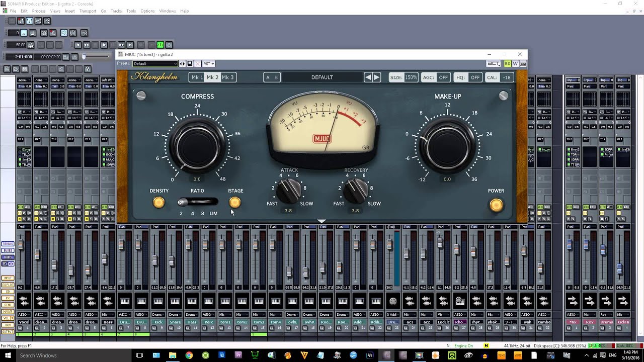This screenshot has height=362, width=644.
Task: Open the Mix output dropdown on the tom1 channel
Action: [x=225, y=315]
